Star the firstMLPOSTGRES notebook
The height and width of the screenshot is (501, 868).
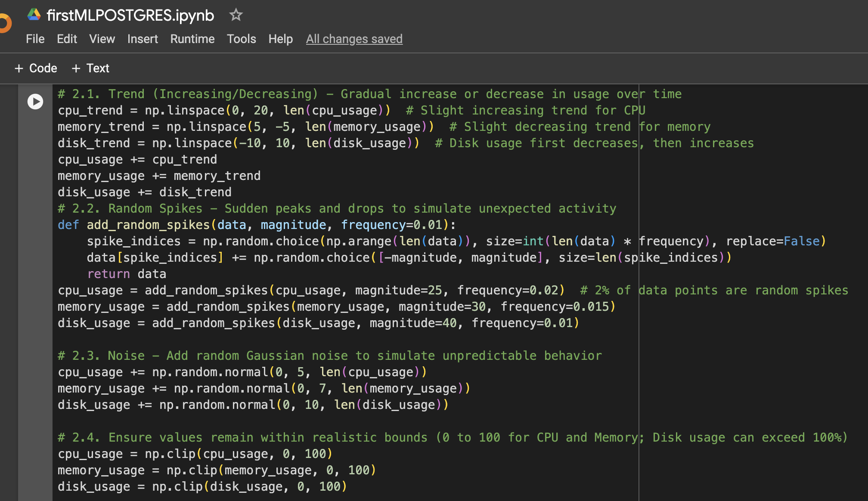[x=236, y=15]
